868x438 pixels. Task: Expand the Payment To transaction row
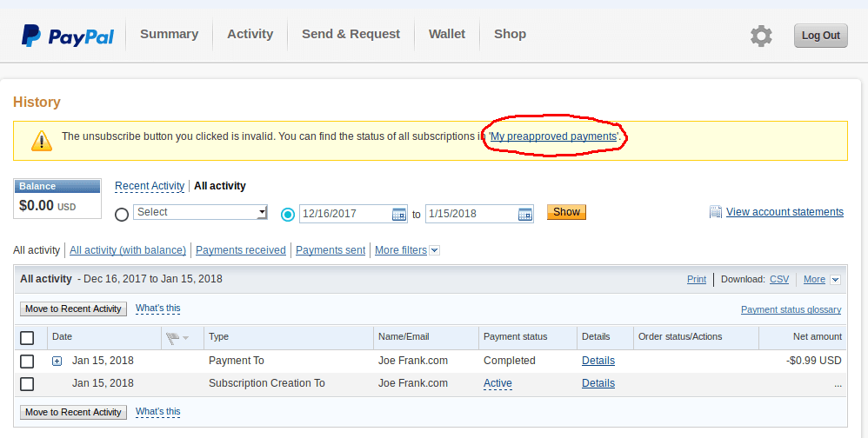click(57, 362)
